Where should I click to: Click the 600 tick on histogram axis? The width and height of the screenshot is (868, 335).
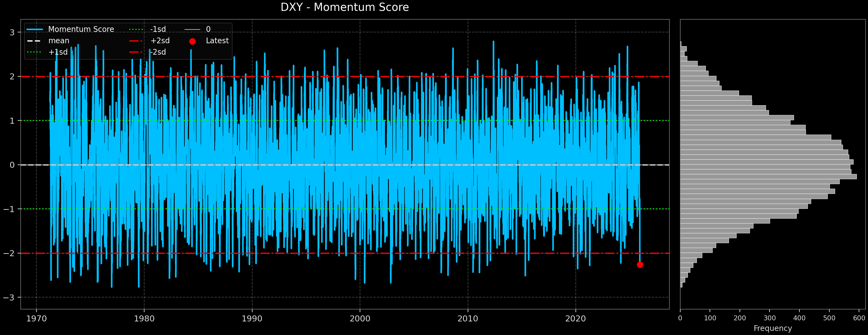tap(859, 318)
